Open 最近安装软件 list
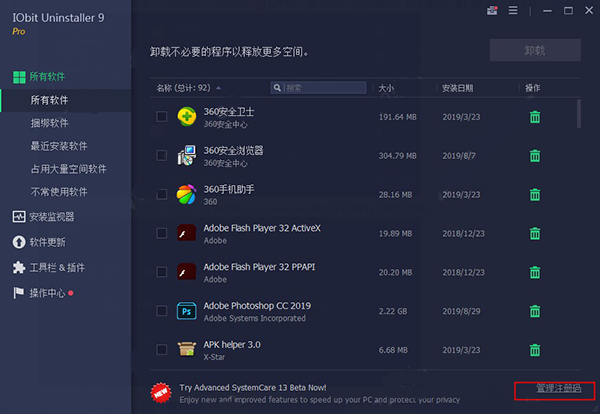This screenshot has width=600, height=414. 59,146
